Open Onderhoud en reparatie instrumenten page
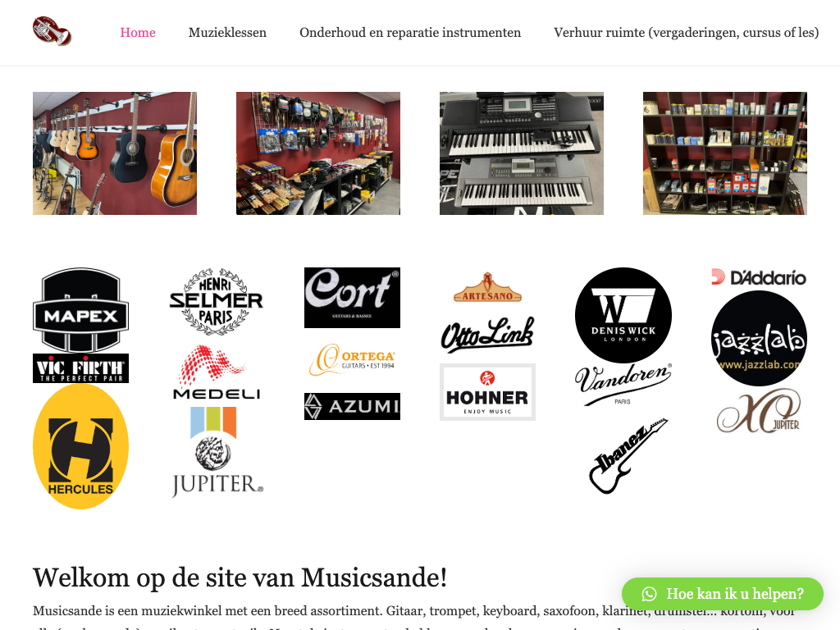 coord(410,33)
